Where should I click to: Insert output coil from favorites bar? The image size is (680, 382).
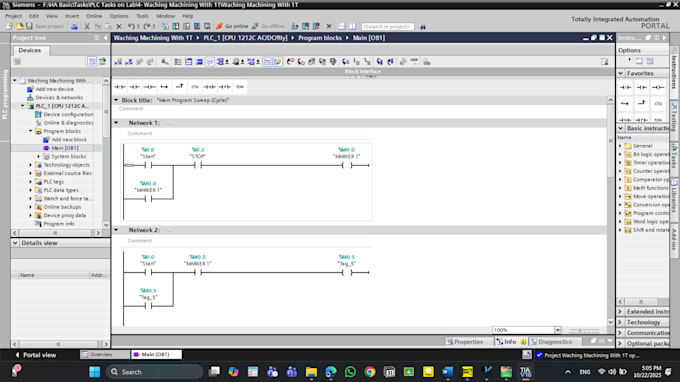150,87
